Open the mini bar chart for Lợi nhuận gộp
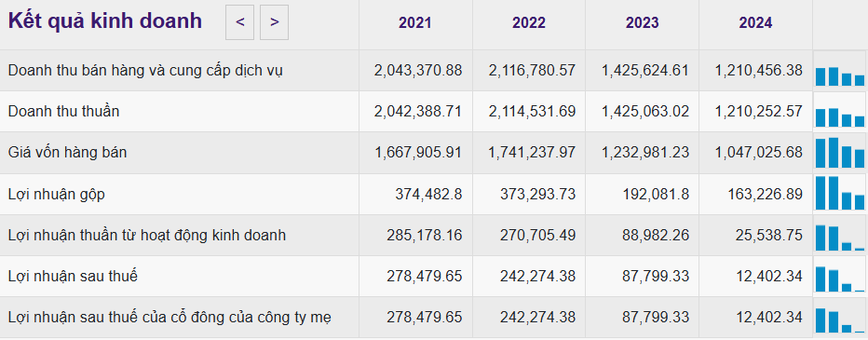Image resolution: width=868 pixels, height=340 pixels. (839, 194)
